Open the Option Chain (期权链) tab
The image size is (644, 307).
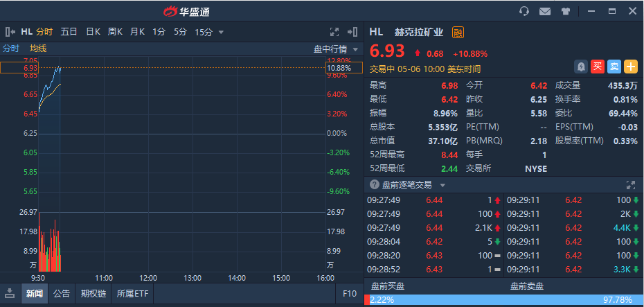93,293
